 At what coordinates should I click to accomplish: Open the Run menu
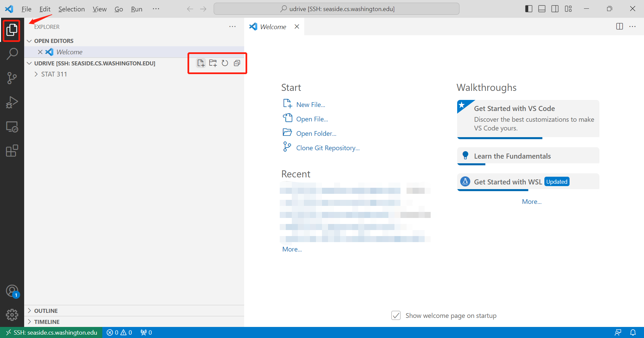[137, 9]
